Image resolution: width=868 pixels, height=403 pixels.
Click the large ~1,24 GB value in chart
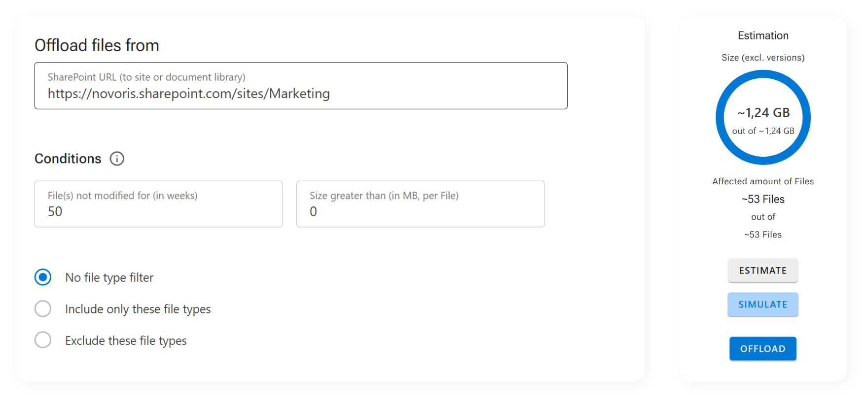(763, 113)
